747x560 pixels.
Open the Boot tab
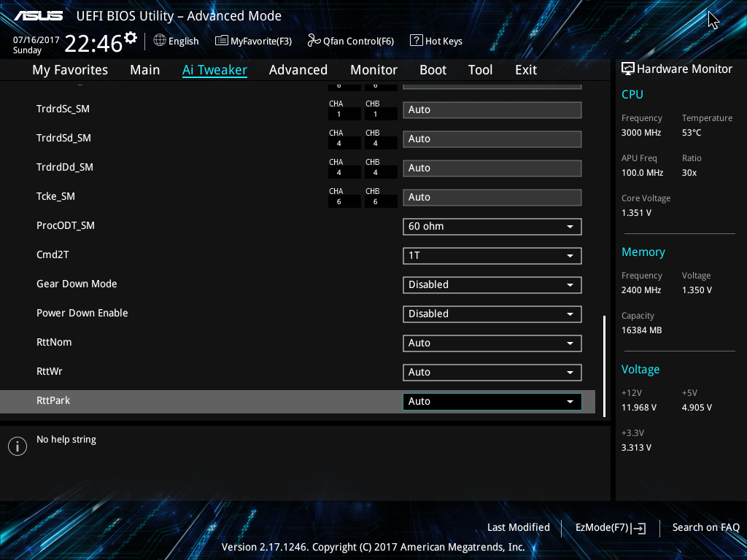[433, 70]
